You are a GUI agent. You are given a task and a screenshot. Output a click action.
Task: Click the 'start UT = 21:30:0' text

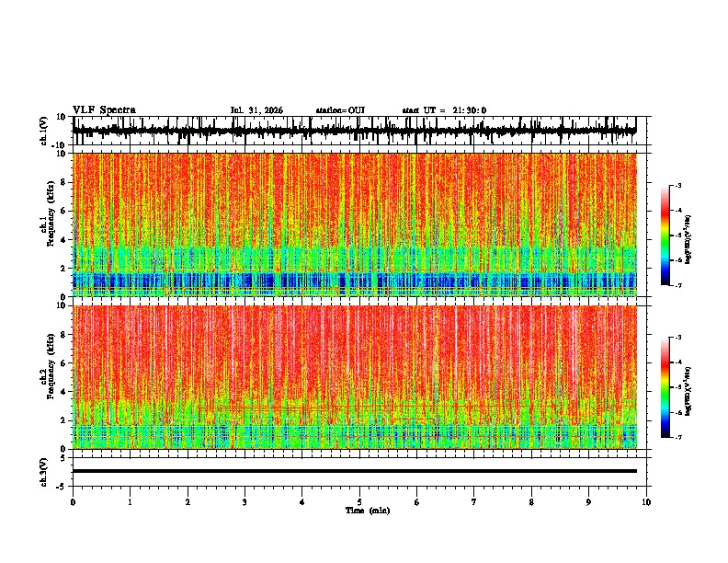tap(444, 110)
